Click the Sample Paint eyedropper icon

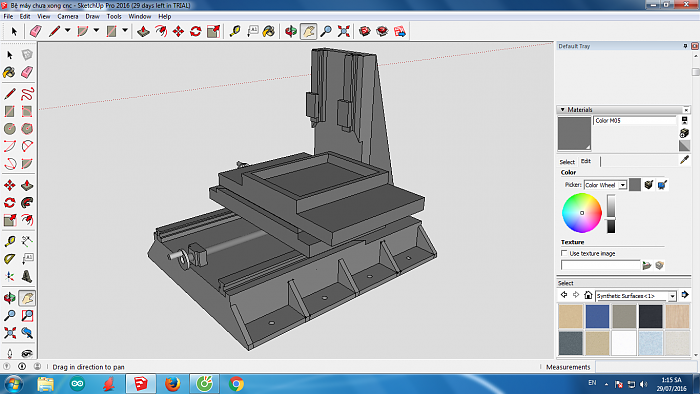tap(684, 160)
